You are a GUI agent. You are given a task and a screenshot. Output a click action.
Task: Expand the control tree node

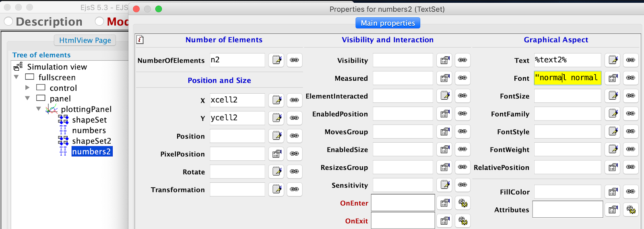(x=27, y=88)
